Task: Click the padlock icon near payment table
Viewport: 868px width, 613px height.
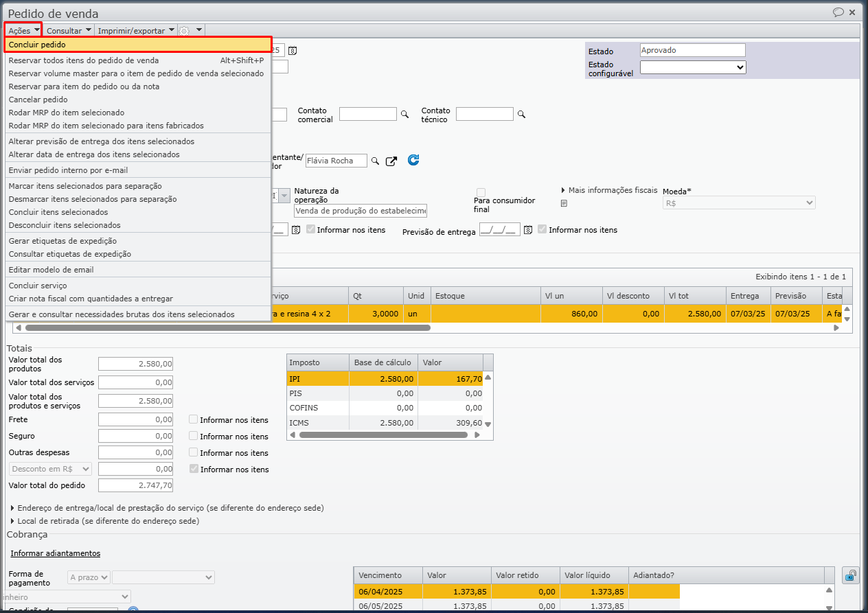Action: click(x=851, y=575)
